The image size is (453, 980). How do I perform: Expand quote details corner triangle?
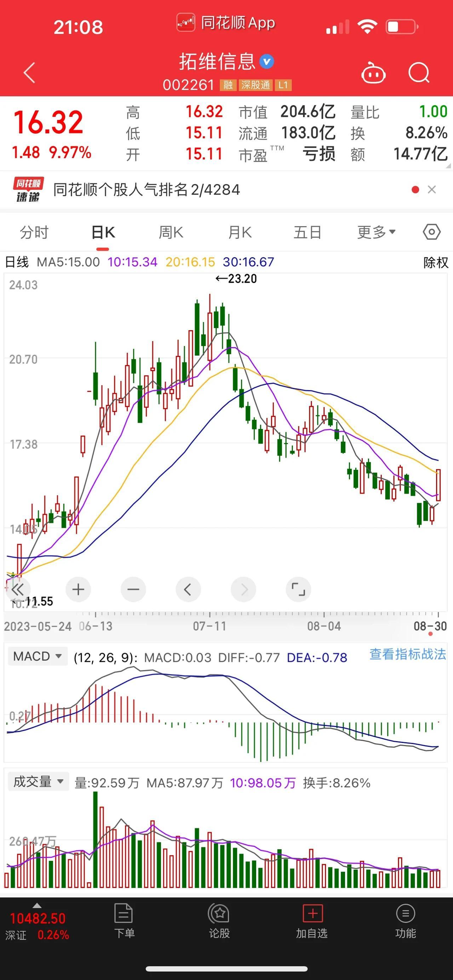448,166
